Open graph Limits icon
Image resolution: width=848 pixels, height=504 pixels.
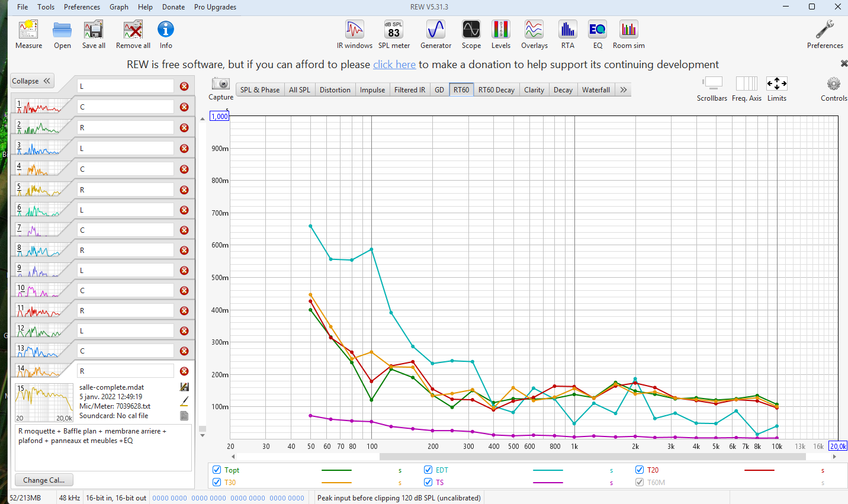777,84
